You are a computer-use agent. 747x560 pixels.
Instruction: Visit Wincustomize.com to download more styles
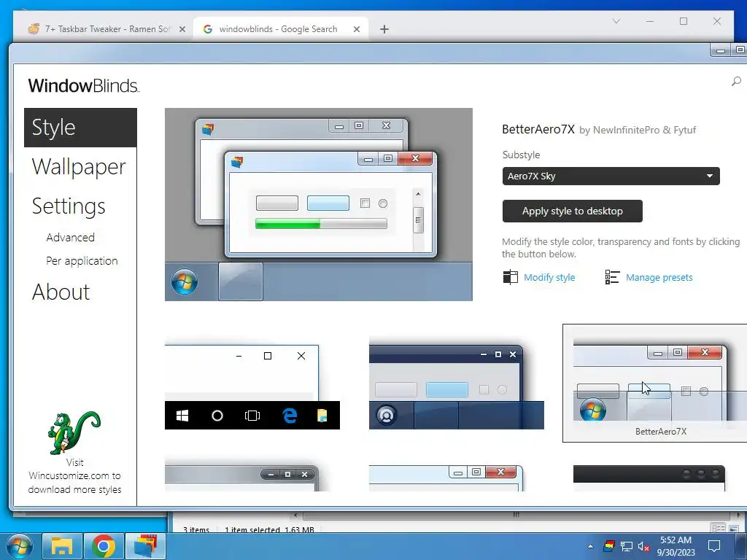75,475
